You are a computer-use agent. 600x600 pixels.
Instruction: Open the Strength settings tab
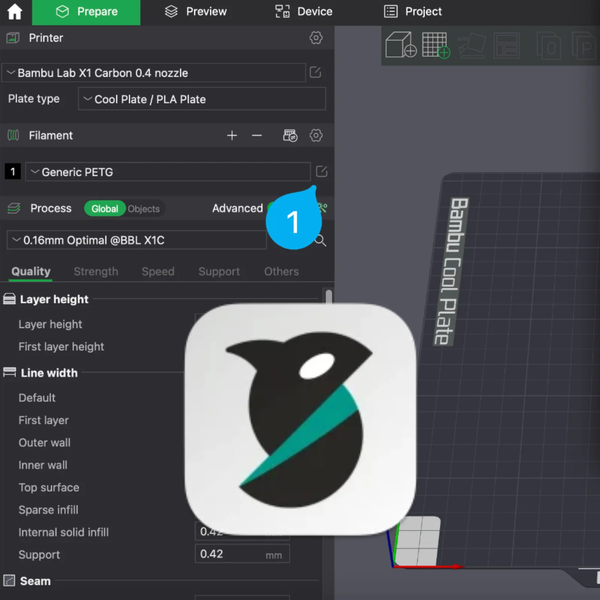(x=96, y=272)
